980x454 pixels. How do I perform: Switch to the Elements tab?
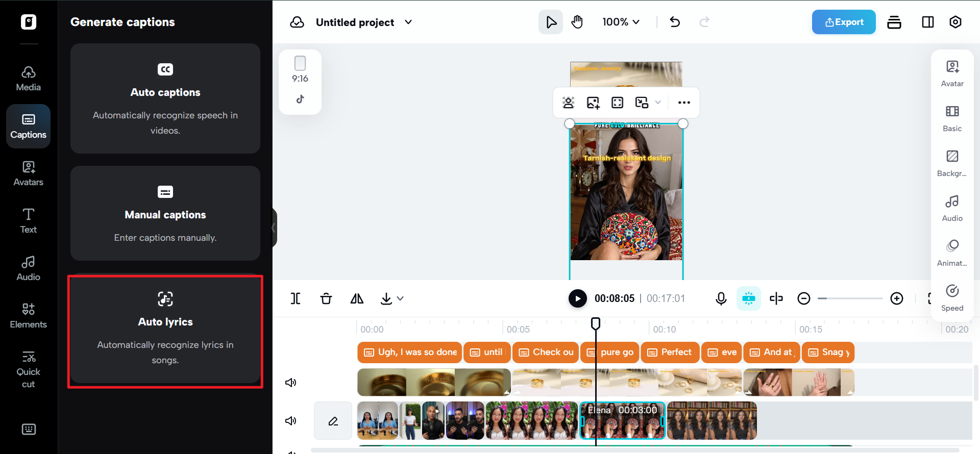[29, 316]
